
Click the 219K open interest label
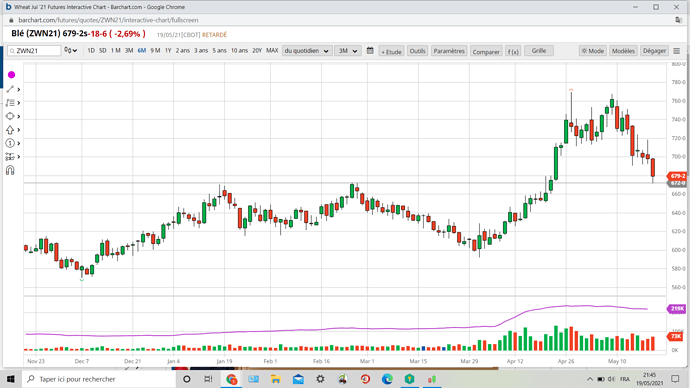[x=677, y=309]
